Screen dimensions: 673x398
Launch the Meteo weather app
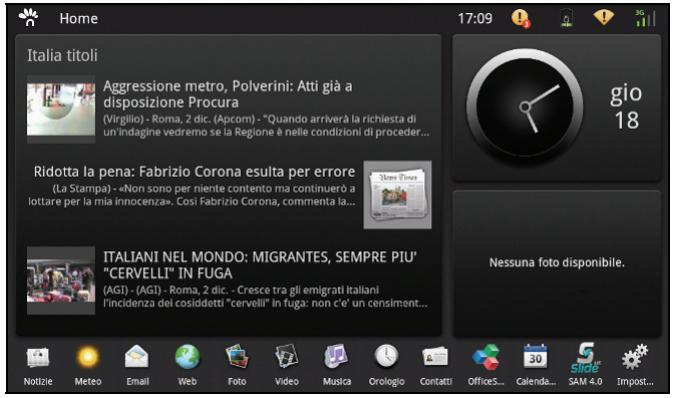[x=88, y=365]
